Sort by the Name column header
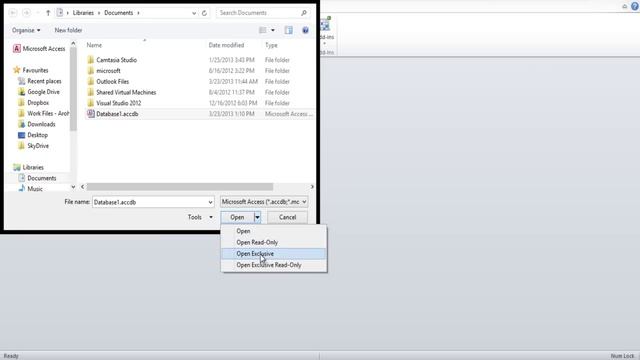640x360 pixels. [x=94, y=45]
